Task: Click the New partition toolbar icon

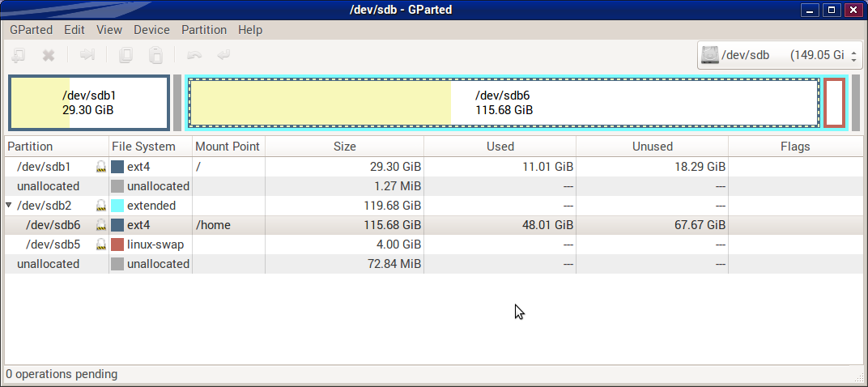Action: [19, 56]
